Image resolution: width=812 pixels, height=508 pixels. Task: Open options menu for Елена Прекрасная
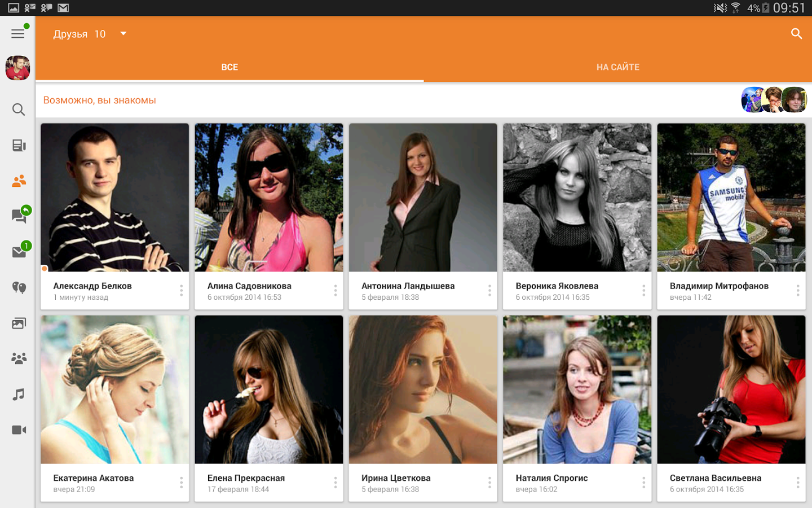click(x=335, y=483)
